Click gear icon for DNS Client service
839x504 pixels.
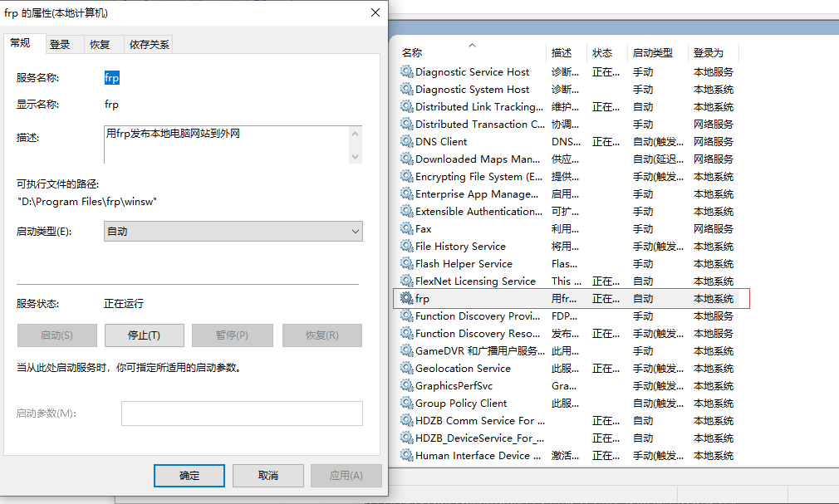coord(406,142)
